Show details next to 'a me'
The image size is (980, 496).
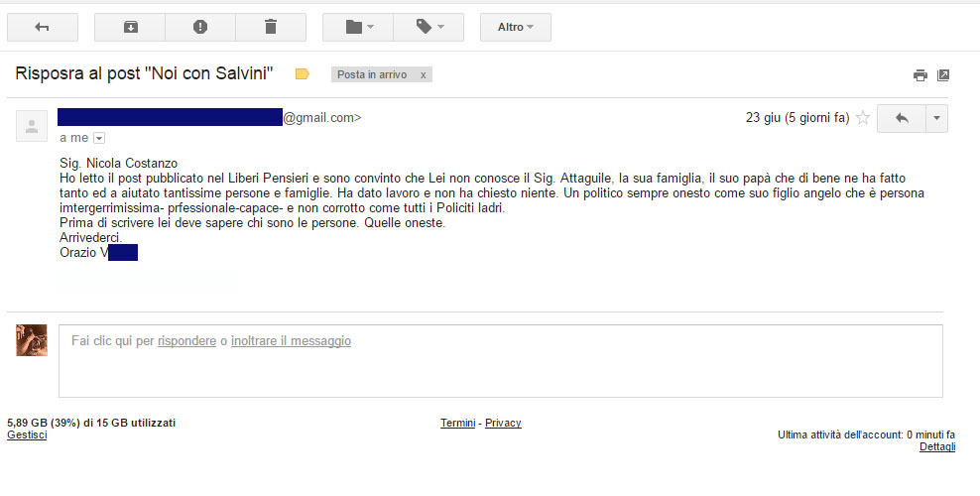[99, 138]
